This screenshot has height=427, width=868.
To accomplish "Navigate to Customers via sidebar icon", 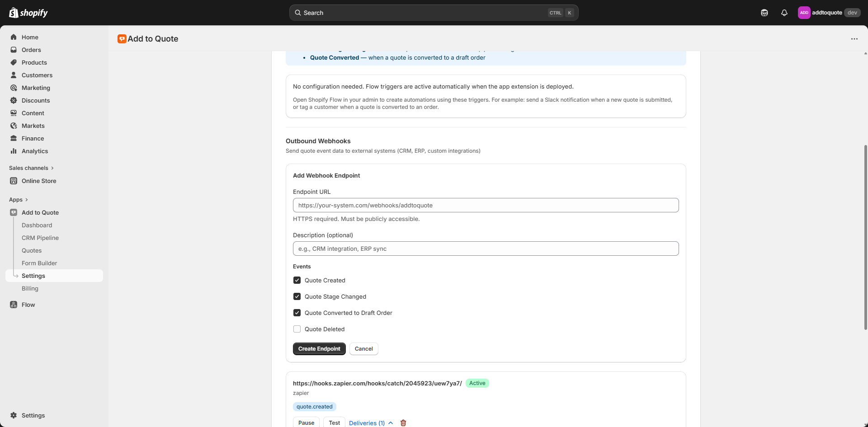I will [14, 75].
